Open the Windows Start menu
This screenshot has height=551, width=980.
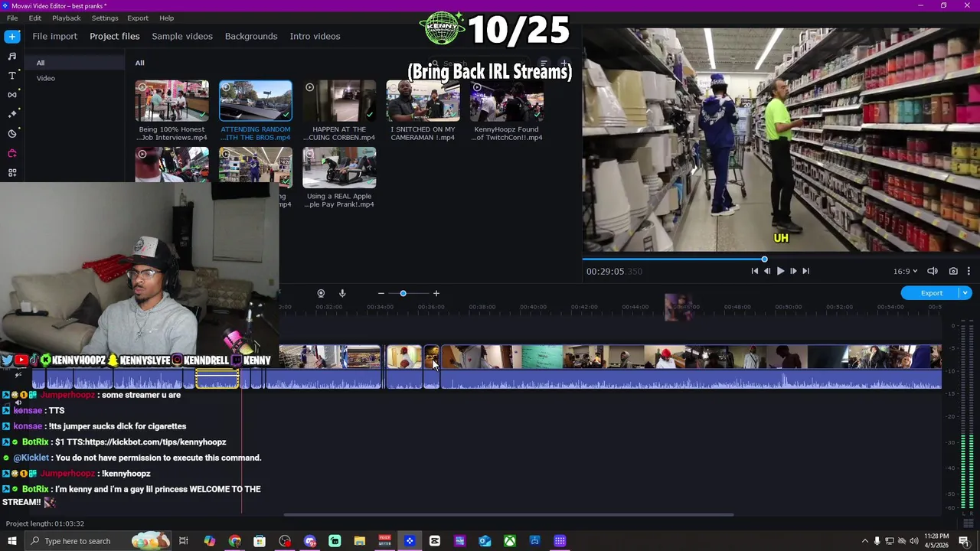[x=11, y=541]
